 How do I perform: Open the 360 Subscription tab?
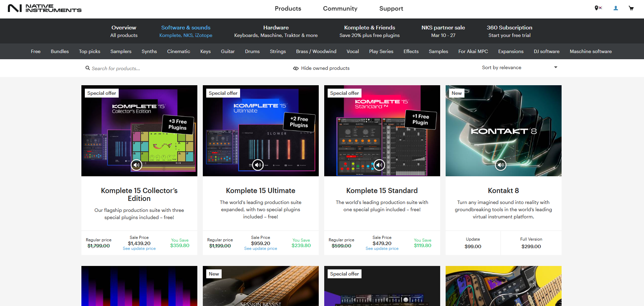pos(510,31)
